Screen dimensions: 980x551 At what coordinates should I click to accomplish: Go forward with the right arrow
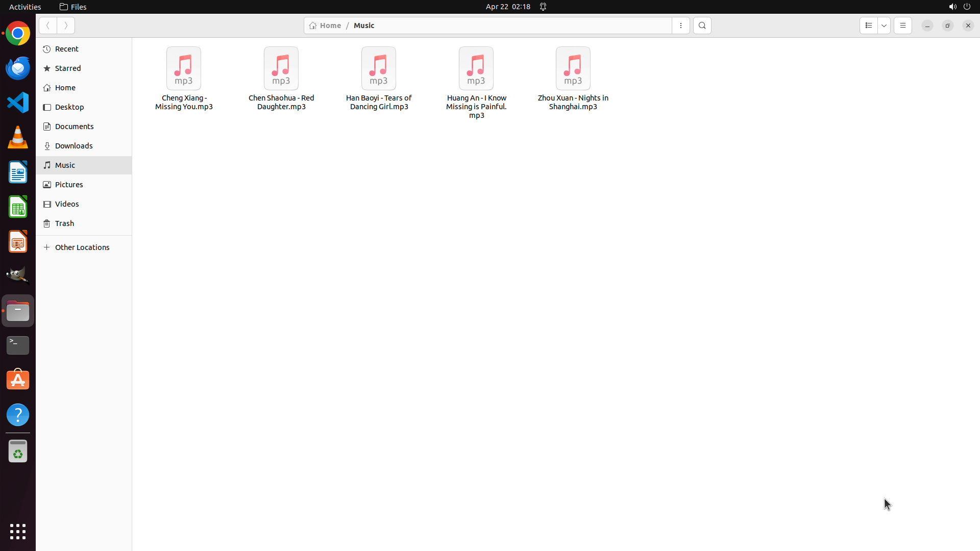tap(66, 26)
